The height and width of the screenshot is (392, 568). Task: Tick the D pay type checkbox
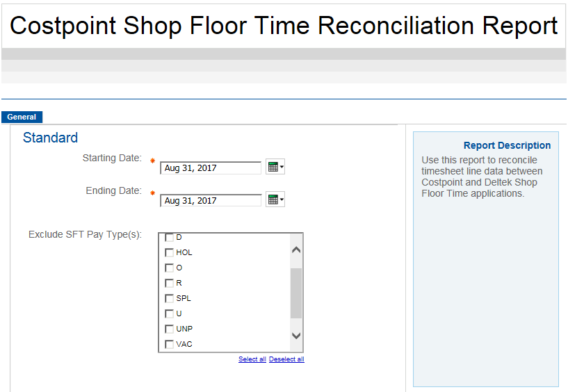pyautogui.click(x=169, y=238)
